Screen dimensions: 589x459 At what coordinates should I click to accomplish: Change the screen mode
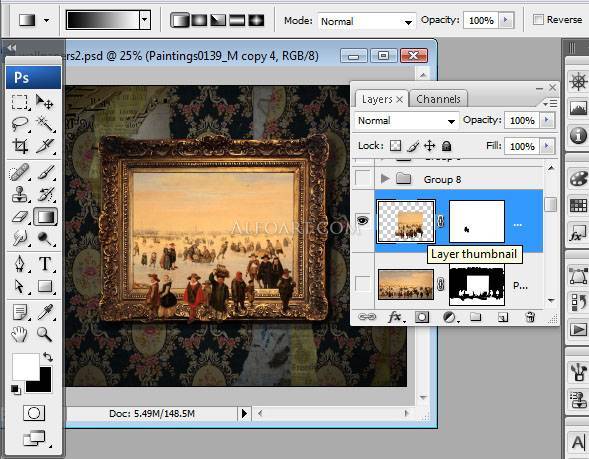[x=35, y=438]
